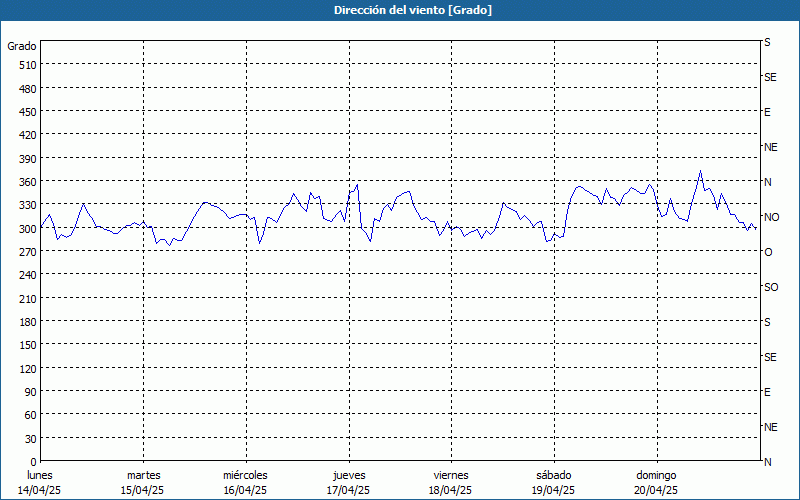Select the 150 degree axis value
The height and width of the screenshot is (500, 800).
(x=29, y=345)
